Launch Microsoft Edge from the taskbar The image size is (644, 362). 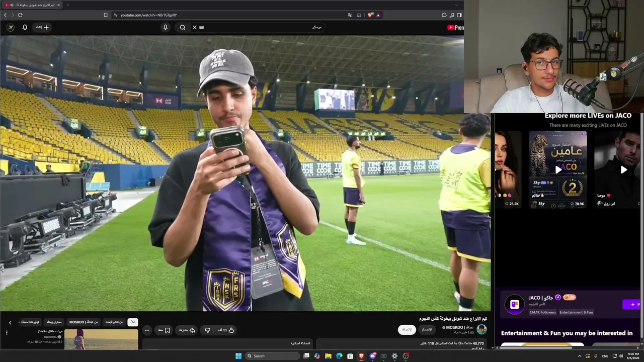coord(339,356)
